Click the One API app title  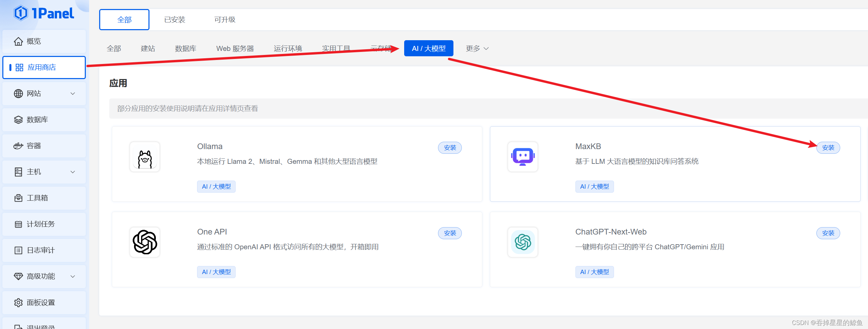click(x=212, y=232)
